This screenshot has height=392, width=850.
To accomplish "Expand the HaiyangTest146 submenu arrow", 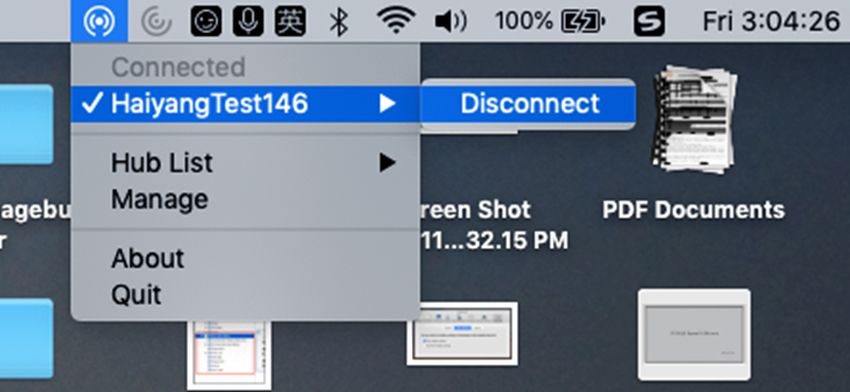I will (x=387, y=104).
